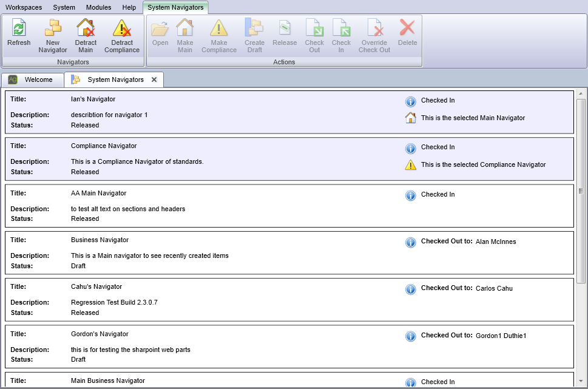
Task: Click the info icon beside Gordon's Navigator
Action: [x=411, y=336]
